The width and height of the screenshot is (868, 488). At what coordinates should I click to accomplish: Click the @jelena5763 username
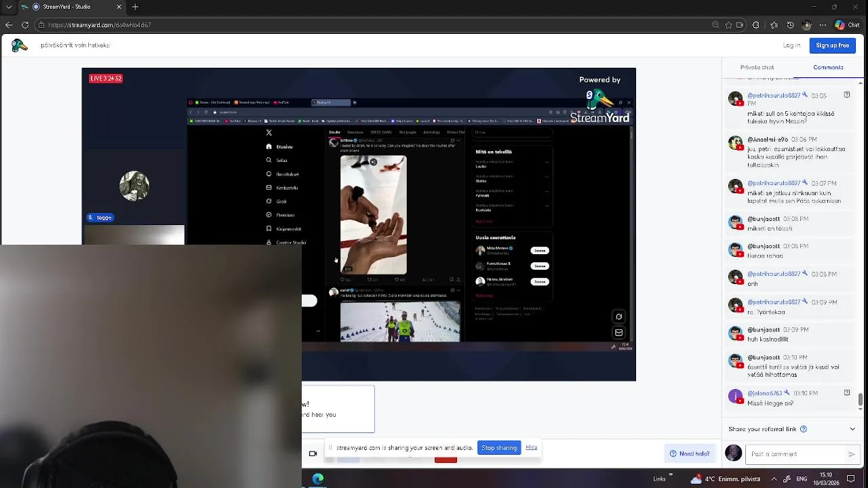pyautogui.click(x=764, y=393)
